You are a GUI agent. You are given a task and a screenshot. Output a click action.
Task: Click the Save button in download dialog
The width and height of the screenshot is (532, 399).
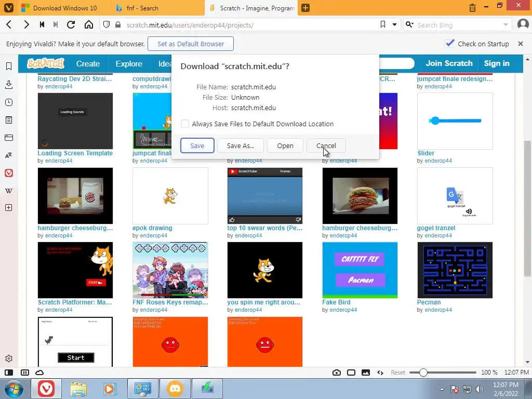[197, 145]
